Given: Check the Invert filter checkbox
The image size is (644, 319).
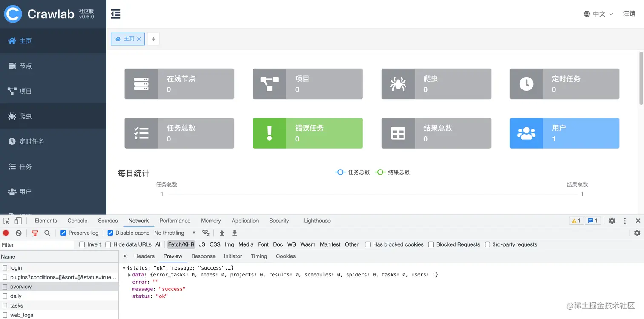Looking at the screenshot, I should click(x=82, y=244).
